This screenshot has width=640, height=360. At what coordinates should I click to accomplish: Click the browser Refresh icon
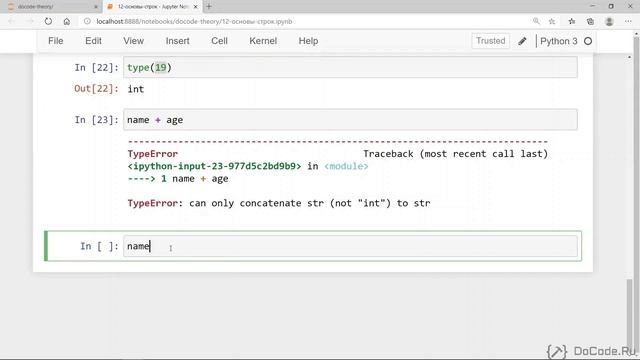(x=48, y=21)
